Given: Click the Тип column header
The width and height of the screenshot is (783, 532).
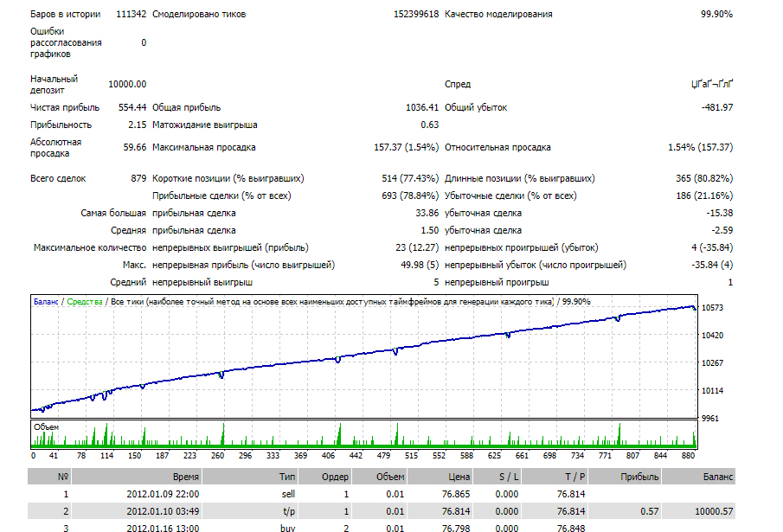Looking at the screenshot, I should (250, 477).
